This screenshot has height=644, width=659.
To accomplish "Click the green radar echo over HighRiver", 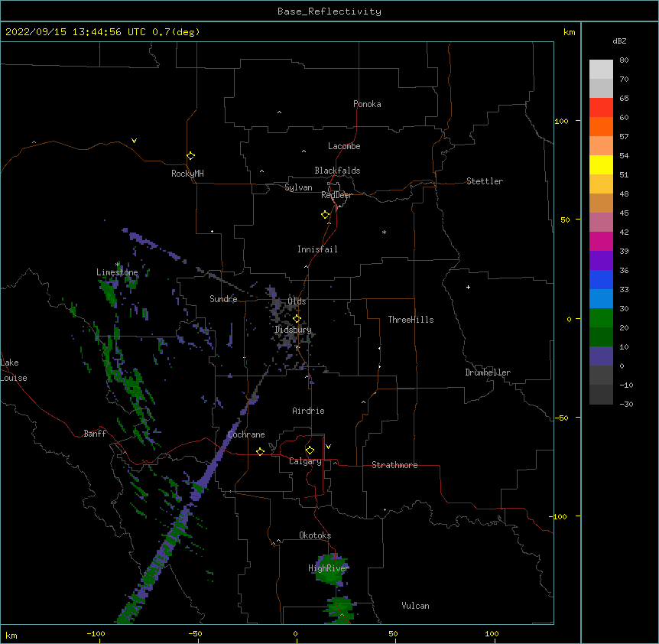I will (x=332, y=570).
